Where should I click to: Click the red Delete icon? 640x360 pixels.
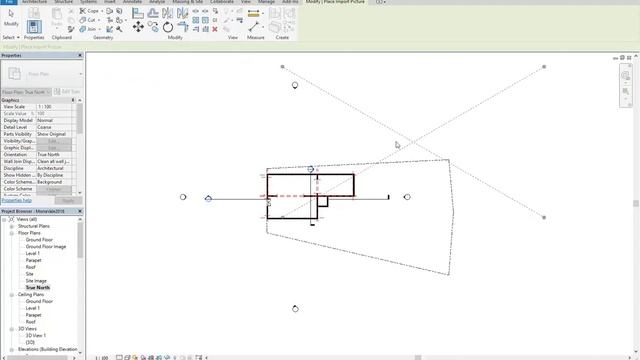[215, 29]
